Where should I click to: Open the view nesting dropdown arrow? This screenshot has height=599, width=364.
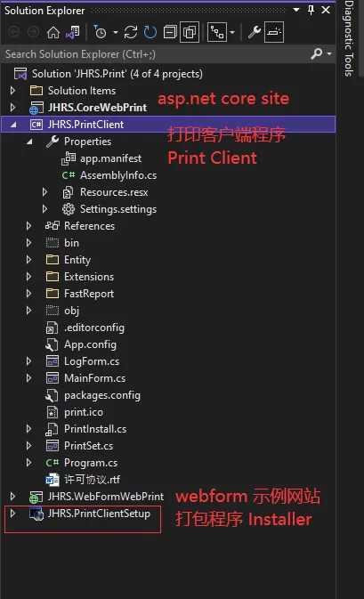coord(232,32)
